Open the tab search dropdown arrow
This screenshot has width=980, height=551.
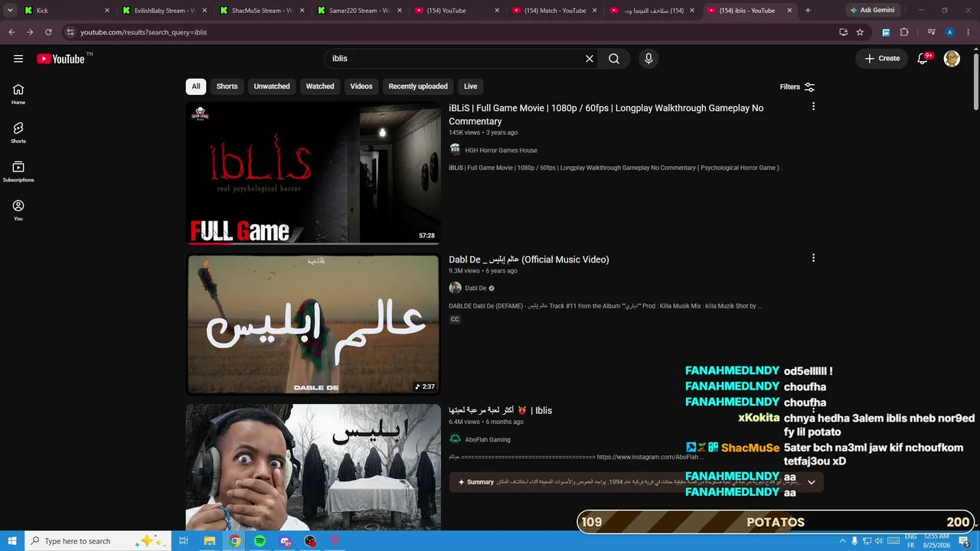pyautogui.click(x=10, y=11)
